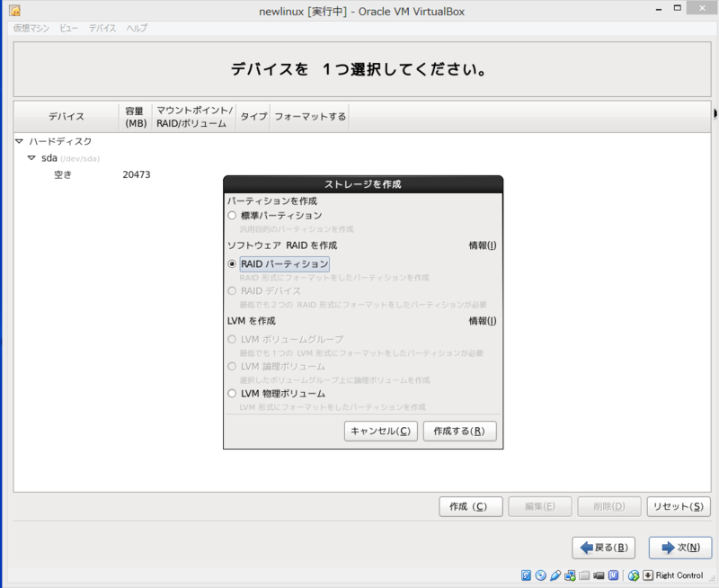Viewport: 719px width, 588px height.
Task: Click the 容量 (MB) column header
Action: [136, 117]
